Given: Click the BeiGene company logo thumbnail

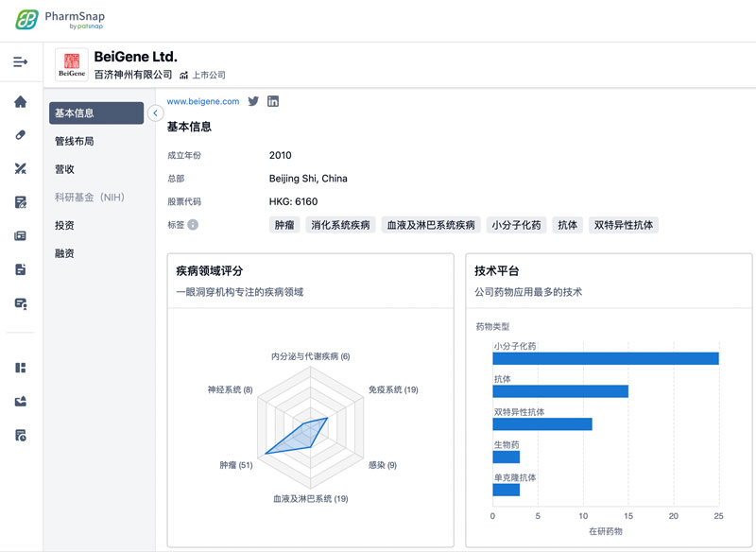Looking at the screenshot, I should [x=71, y=64].
